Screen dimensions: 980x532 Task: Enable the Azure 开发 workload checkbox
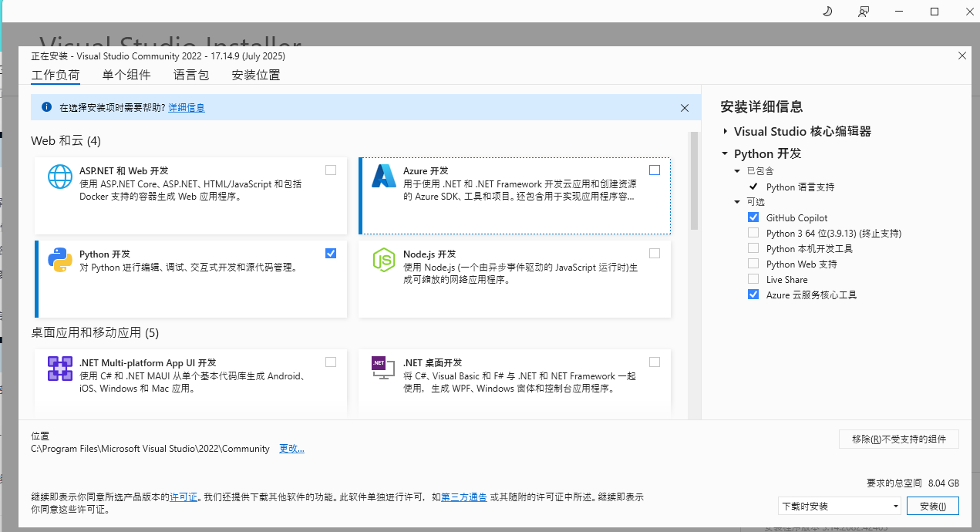(655, 170)
